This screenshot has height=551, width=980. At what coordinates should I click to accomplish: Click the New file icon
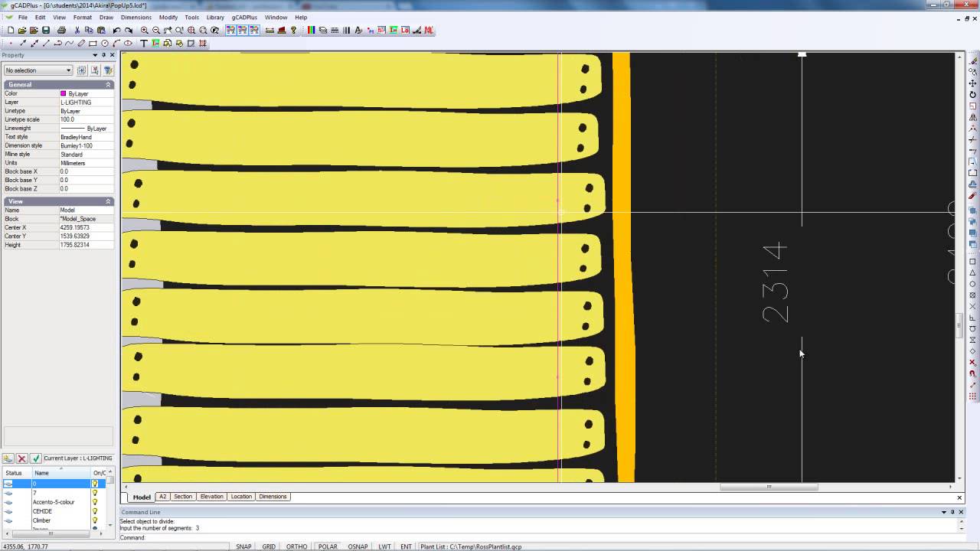(11, 31)
